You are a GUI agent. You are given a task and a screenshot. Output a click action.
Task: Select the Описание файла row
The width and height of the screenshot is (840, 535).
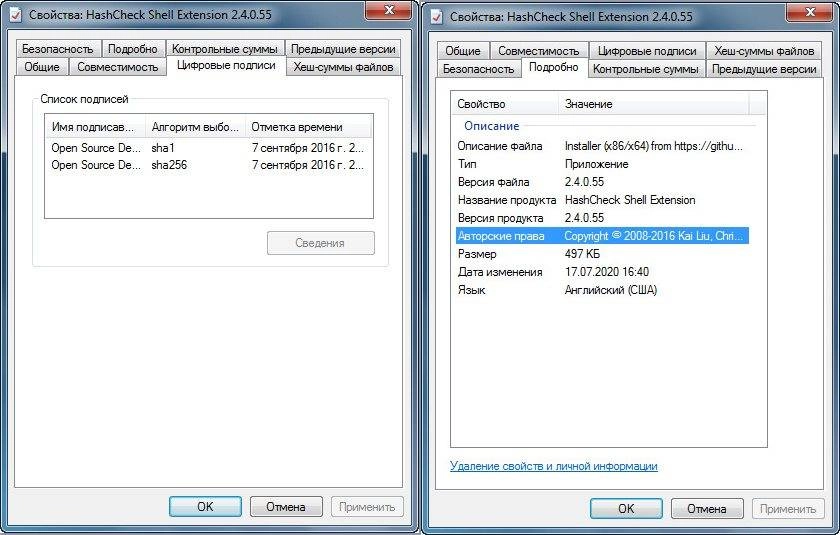pos(602,146)
